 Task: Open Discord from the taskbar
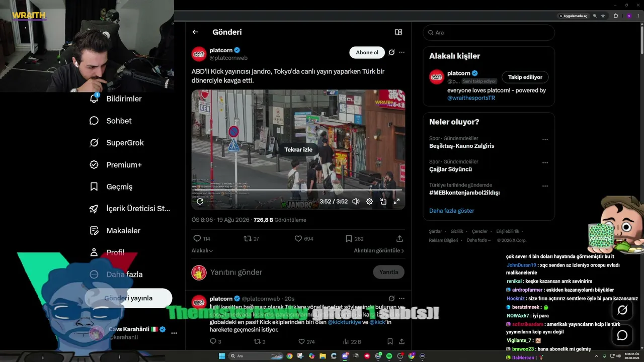coord(345,356)
